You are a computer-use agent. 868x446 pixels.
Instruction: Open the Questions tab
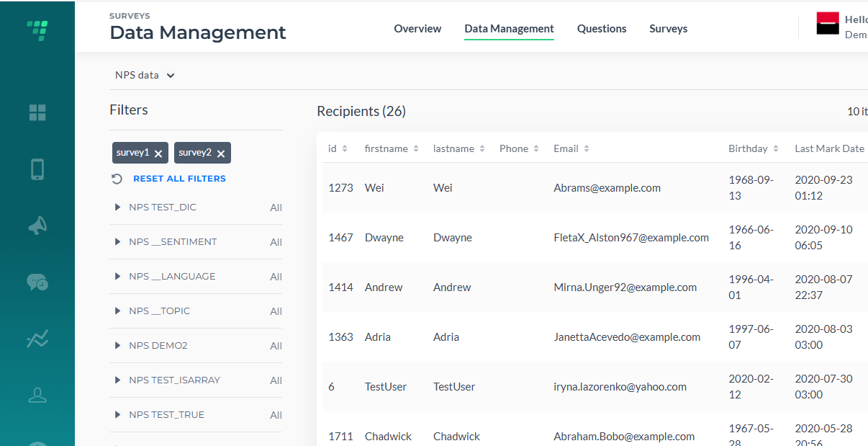click(x=602, y=29)
